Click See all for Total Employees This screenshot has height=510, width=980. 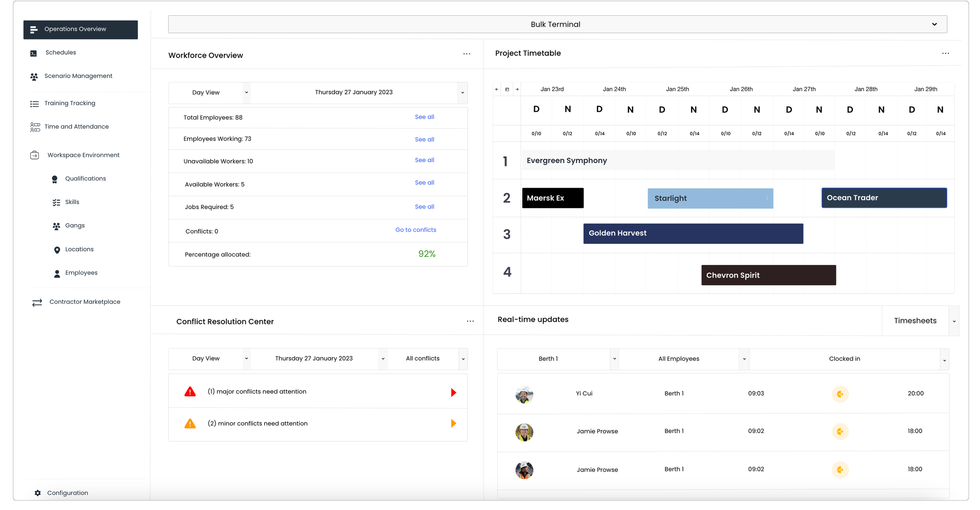[424, 117]
